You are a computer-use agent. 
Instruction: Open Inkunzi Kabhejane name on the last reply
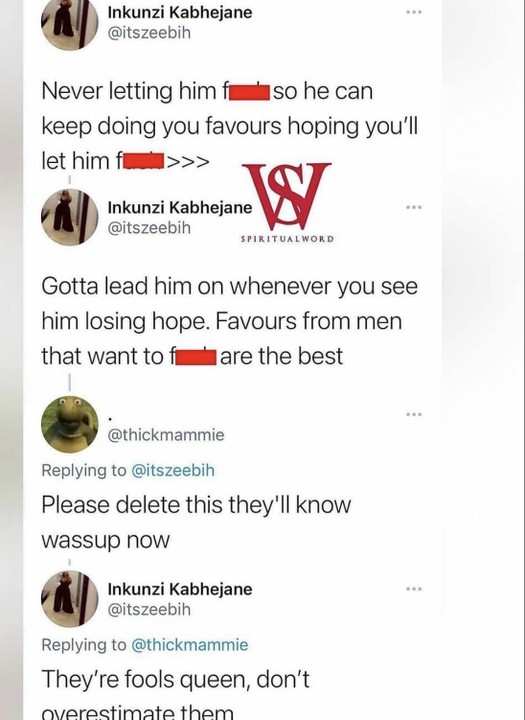click(x=180, y=589)
